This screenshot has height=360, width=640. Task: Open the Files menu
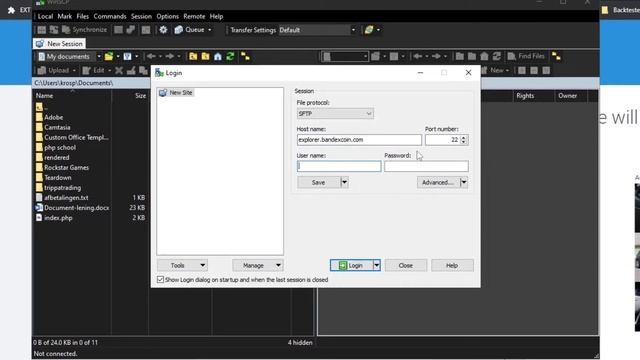[x=82, y=16]
